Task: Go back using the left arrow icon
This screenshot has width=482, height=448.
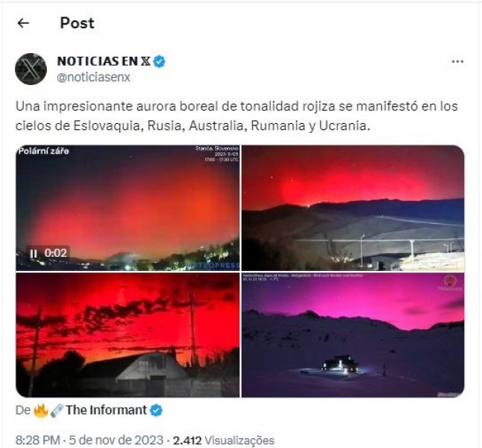Action: click(x=23, y=23)
